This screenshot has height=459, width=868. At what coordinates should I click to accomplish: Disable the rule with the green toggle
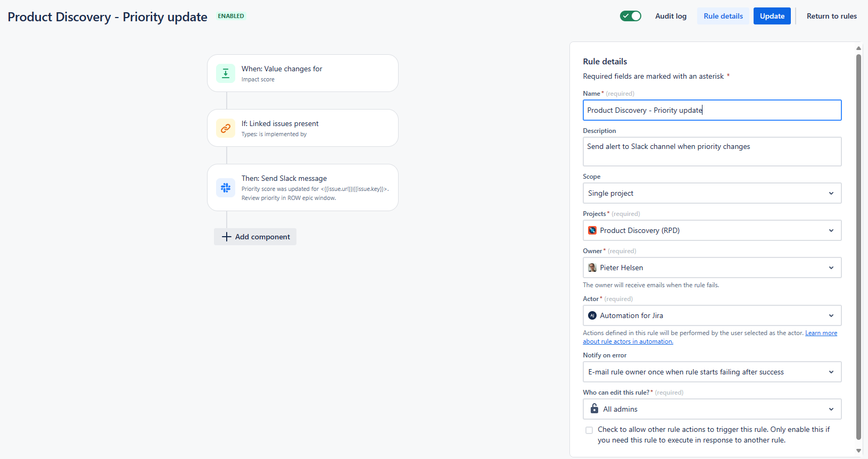coord(631,16)
